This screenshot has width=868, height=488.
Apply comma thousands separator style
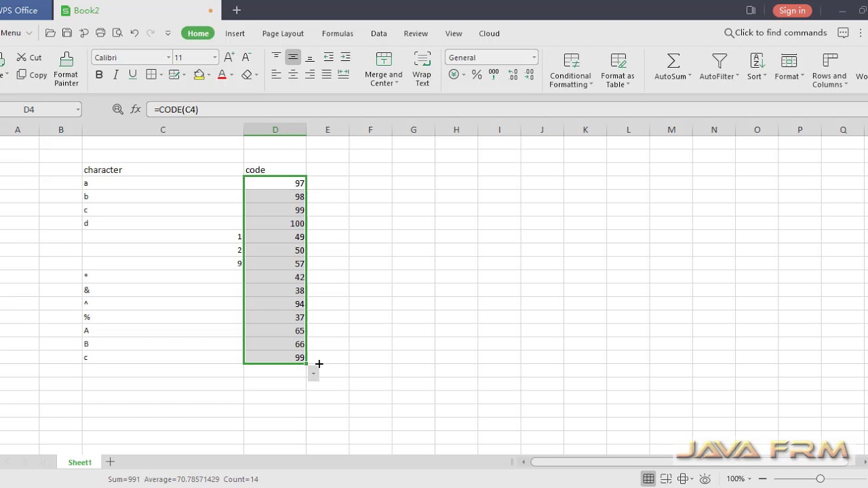tap(494, 75)
